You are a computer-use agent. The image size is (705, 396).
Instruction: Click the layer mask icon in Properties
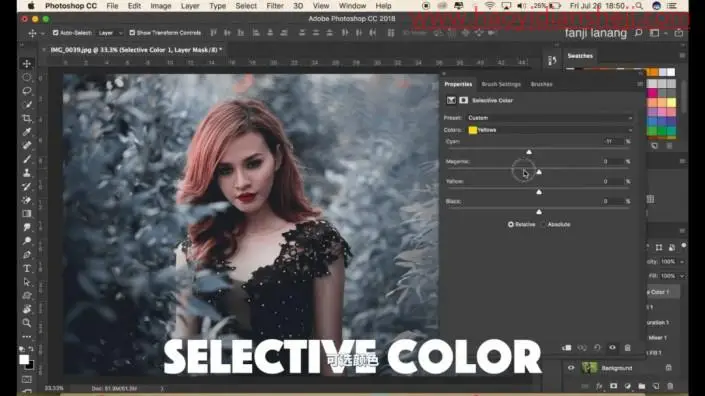463,100
